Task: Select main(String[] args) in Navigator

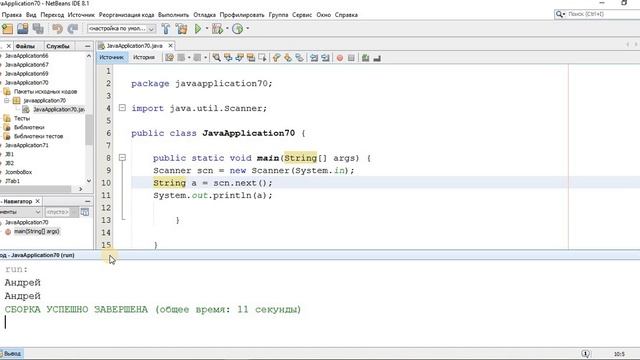Action: pos(36,231)
